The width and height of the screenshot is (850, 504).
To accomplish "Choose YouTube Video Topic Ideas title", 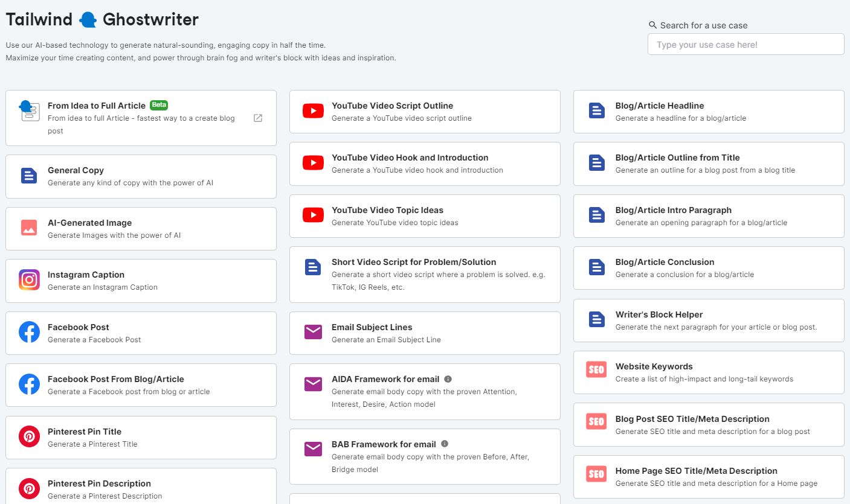I will click(x=388, y=210).
